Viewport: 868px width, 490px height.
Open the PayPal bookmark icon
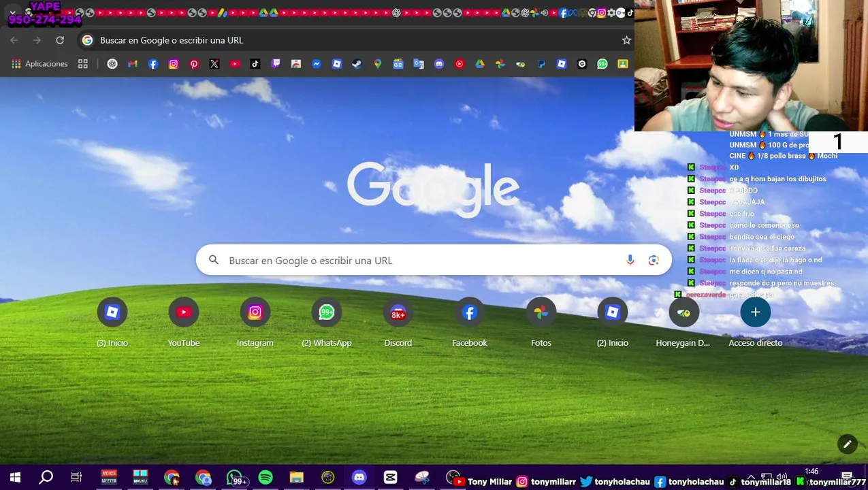pyautogui.click(x=541, y=64)
